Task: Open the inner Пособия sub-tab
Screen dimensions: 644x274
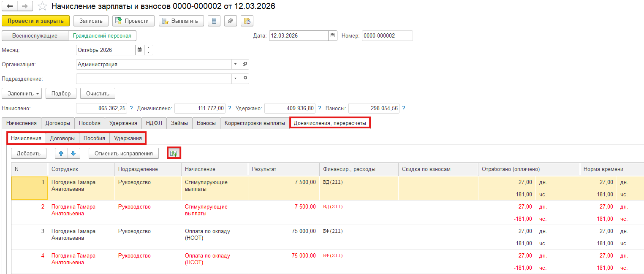Action: point(94,138)
